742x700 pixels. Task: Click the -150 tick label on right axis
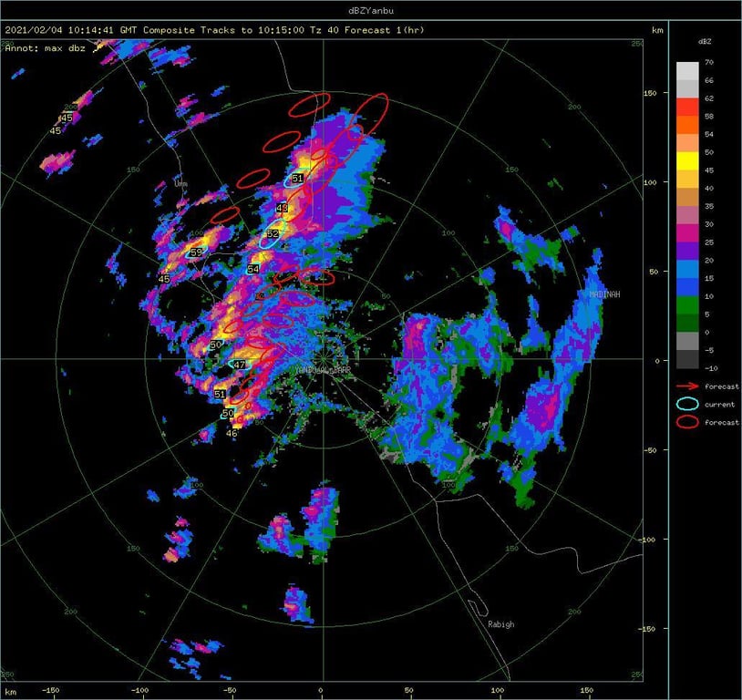click(x=648, y=629)
